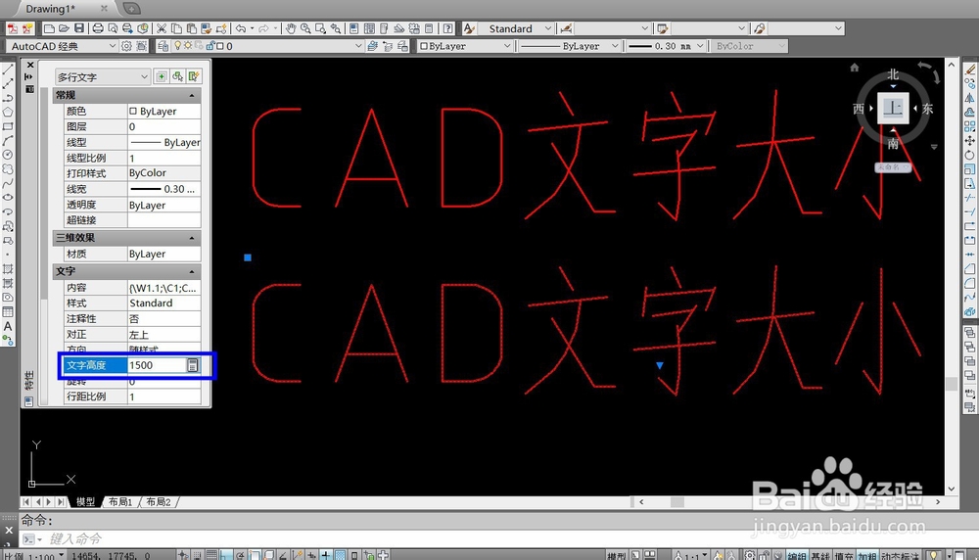
Task: Open the Multileader Style icon
Action: tap(760, 28)
